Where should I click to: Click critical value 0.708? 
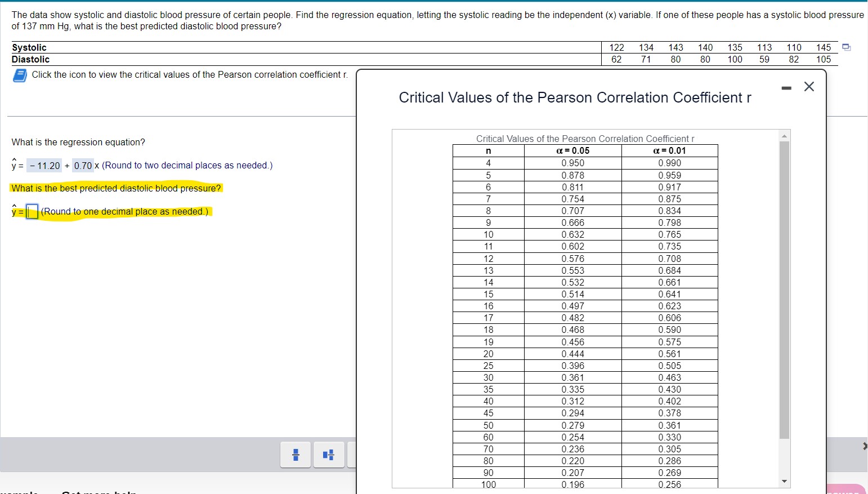[x=670, y=259]
